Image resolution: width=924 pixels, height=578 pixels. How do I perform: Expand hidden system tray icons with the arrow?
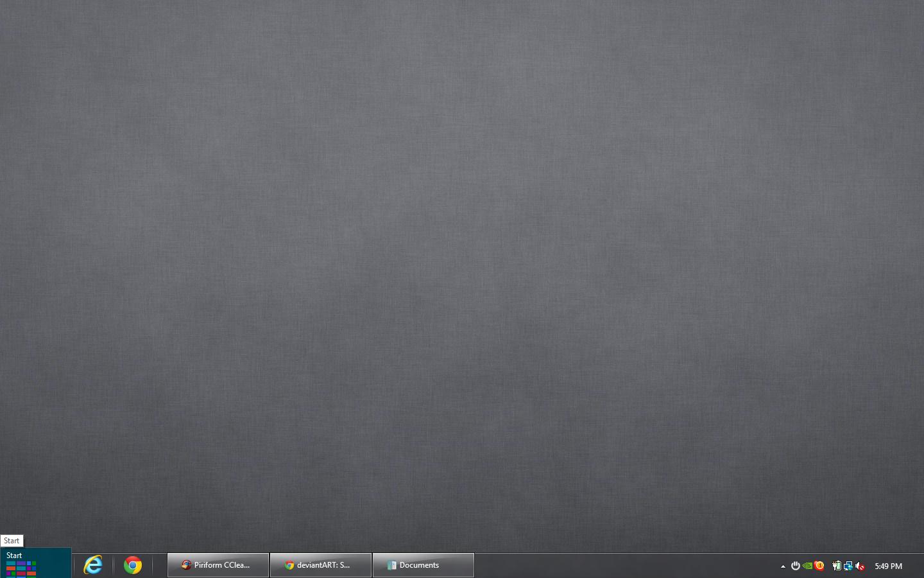783,566
